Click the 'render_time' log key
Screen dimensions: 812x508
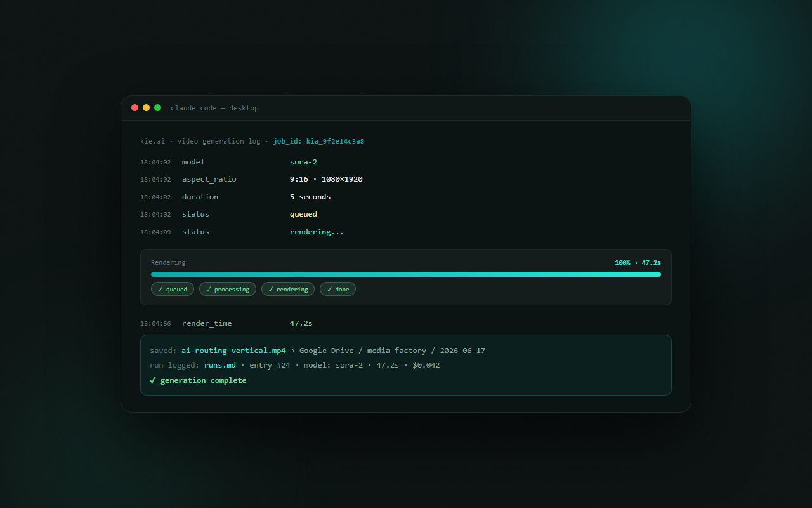(x=207, y=323)
